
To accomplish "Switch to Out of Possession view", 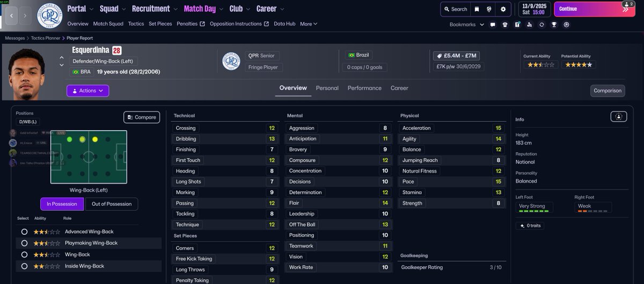I will pos(112,204).
